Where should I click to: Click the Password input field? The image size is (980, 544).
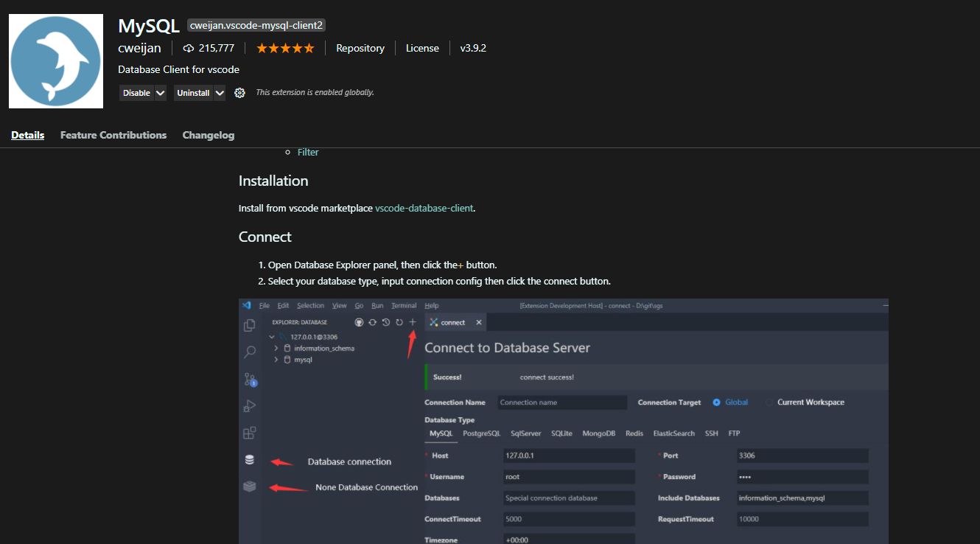pos(802,477)
